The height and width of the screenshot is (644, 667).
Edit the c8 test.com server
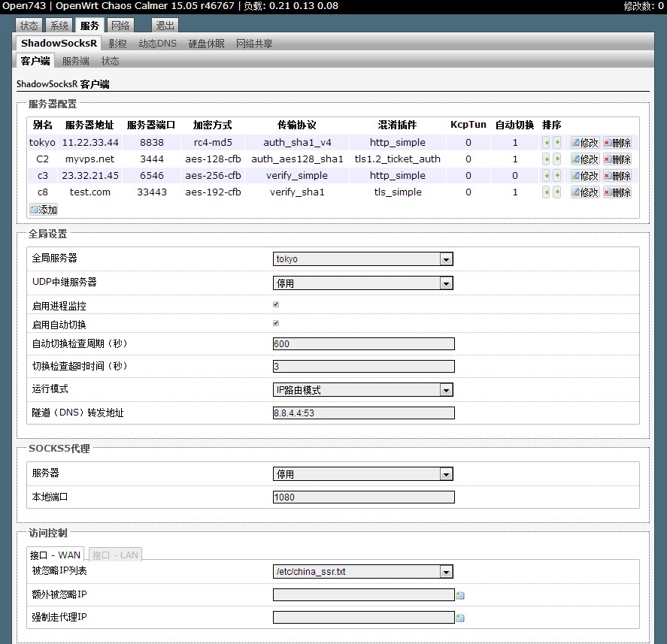(585, 192)
